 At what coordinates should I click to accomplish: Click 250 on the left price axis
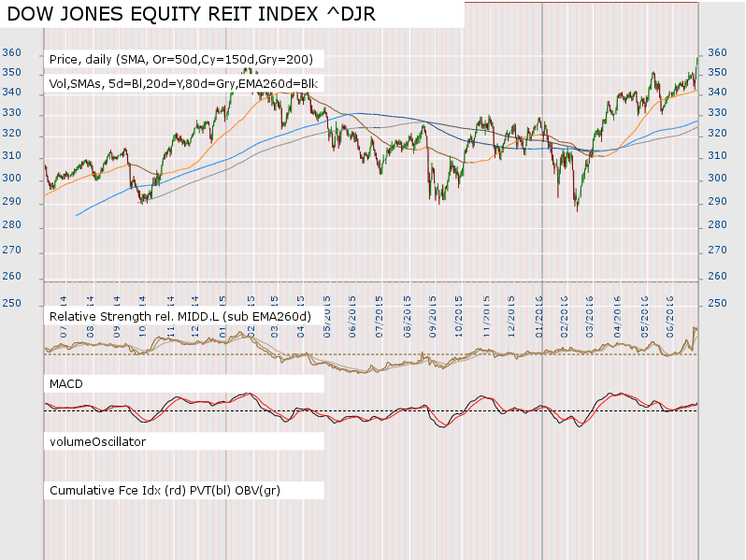[x=12, y=303]
